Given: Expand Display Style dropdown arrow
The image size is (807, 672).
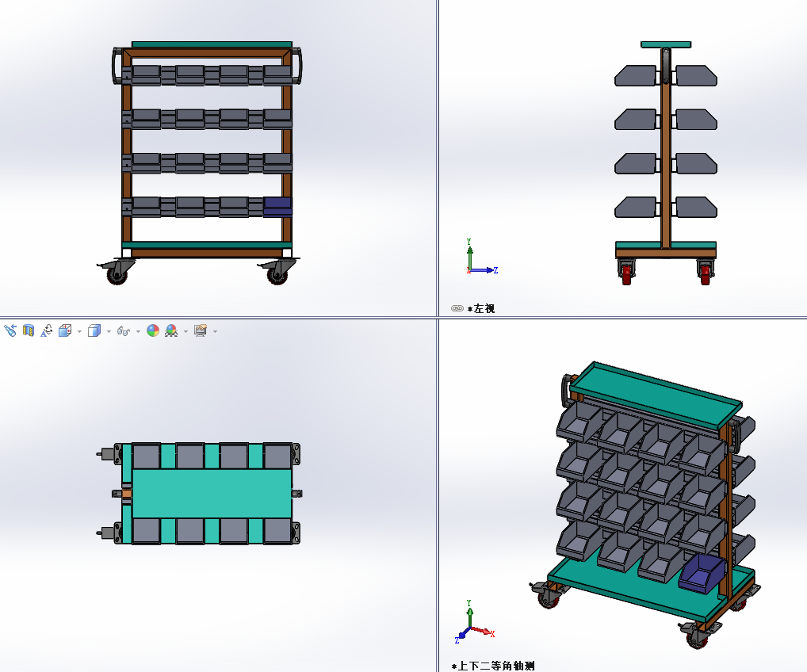Looking at the screenshot, I should tap(109, 331).
